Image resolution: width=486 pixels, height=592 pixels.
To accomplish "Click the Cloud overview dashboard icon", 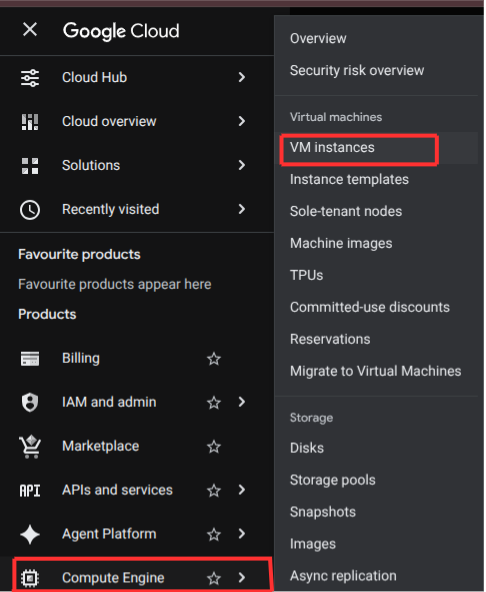I will point(30,122).
